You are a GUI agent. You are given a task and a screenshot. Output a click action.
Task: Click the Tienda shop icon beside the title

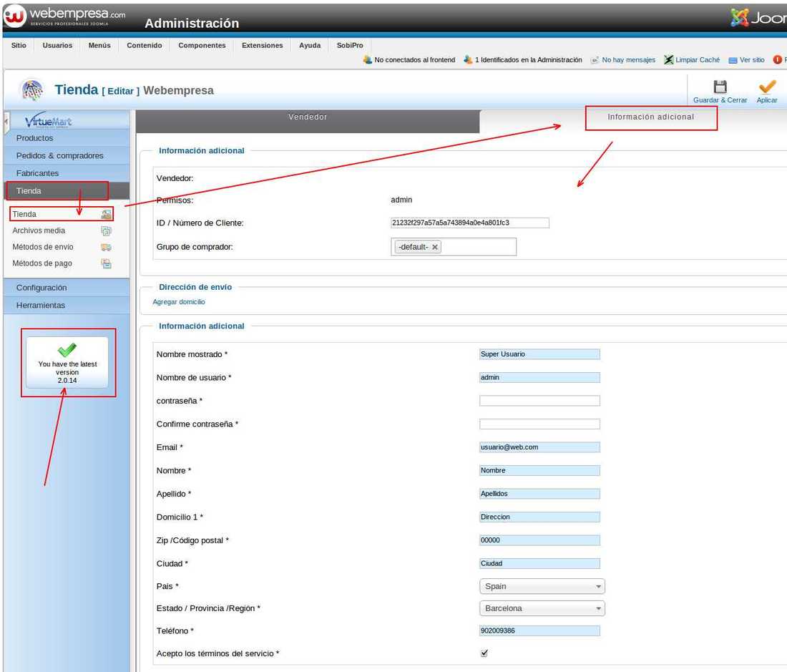[x=33, y=90]
